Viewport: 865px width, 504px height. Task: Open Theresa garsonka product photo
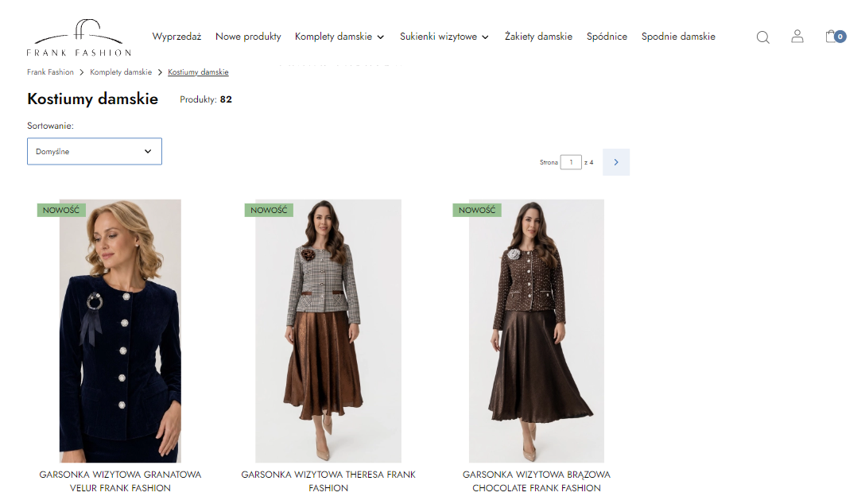(x=328, y=331)
